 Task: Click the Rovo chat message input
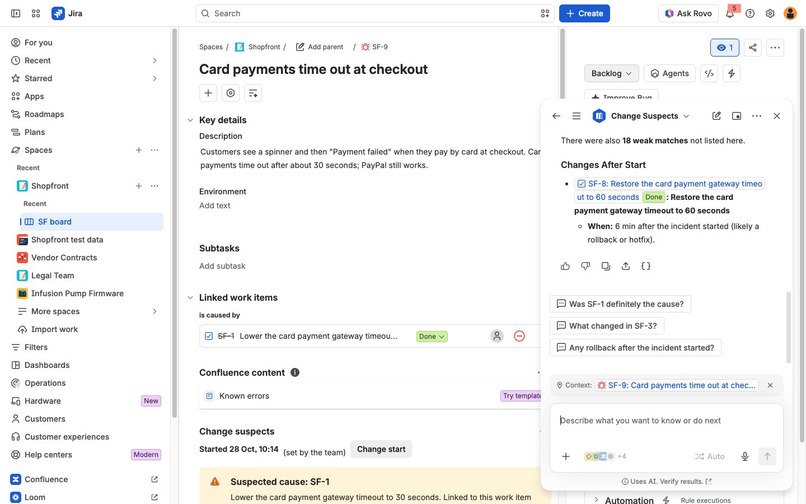pyautogui.click(x=666, y=421)
